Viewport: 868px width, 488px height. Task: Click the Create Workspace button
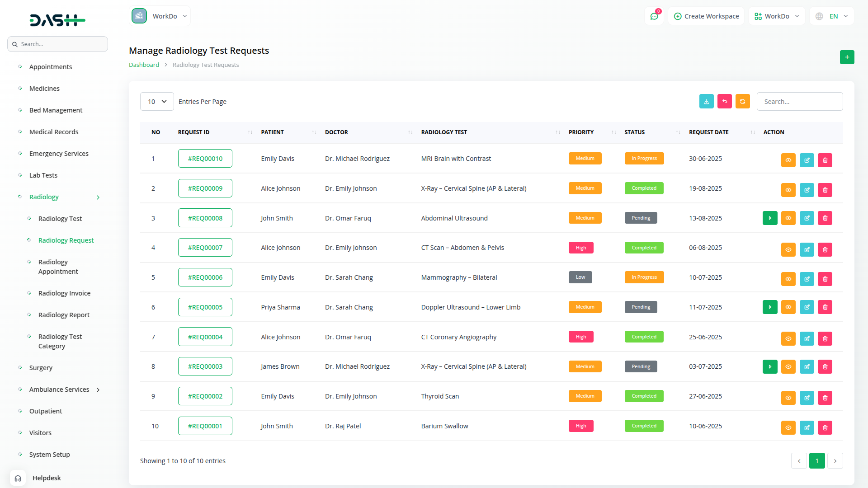(x=706, y=16)
